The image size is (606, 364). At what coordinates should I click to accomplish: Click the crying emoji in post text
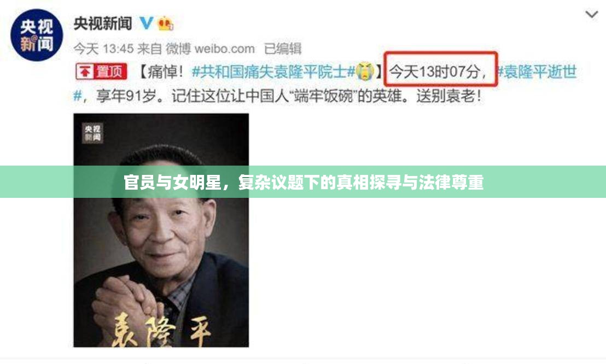pos(365,72)
